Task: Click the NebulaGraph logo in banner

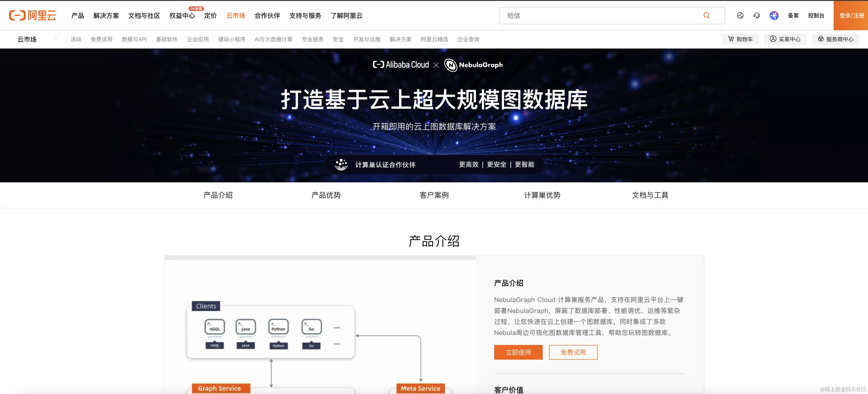Action: click(473, 65)
